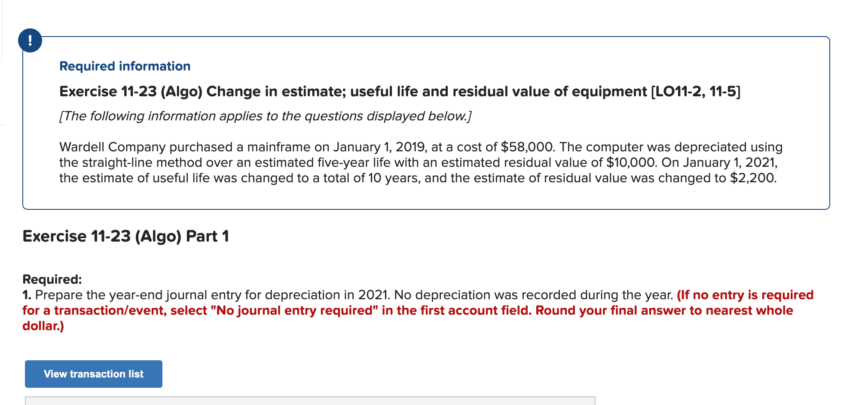Click the blue exclamation alert icon
This screenshot has height=405, width=868.
point(30,40)
